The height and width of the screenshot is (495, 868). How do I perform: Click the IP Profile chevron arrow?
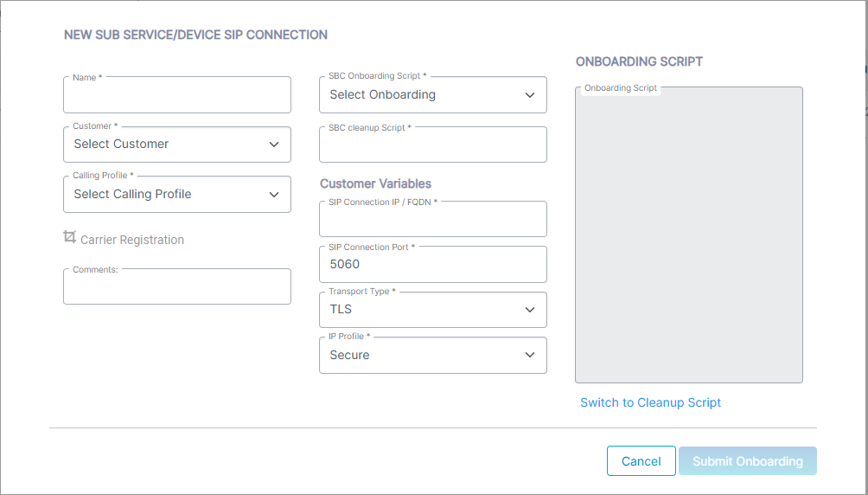pos(530,355)
